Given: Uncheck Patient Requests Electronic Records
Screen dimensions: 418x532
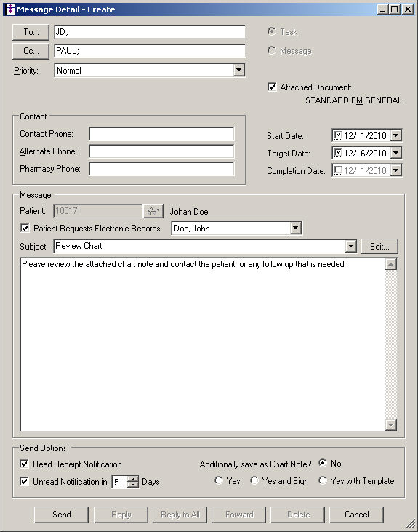Looking at the screenshot, I should pyautogui.click(x=25, y=228).
